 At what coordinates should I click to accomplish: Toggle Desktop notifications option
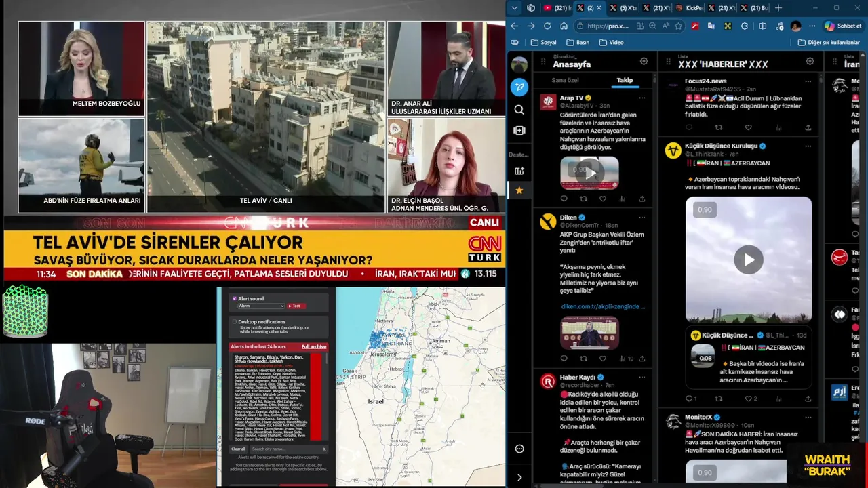tap(235, 322)
